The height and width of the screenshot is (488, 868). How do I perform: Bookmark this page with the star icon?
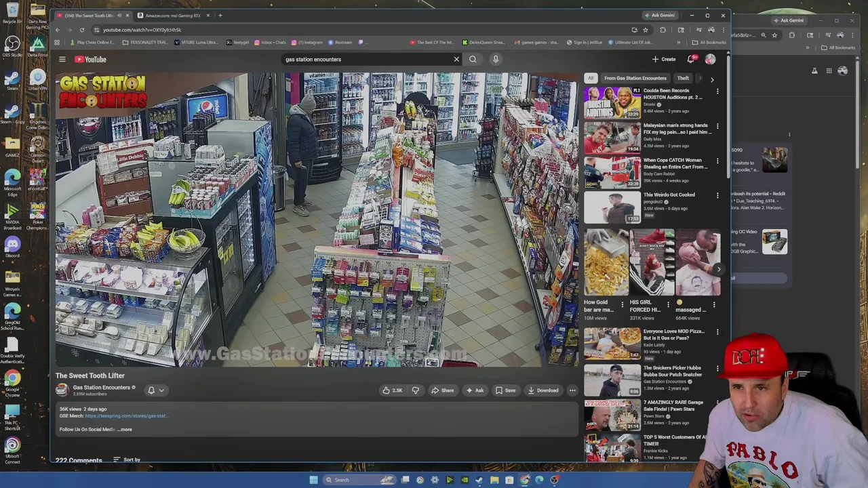646,30
